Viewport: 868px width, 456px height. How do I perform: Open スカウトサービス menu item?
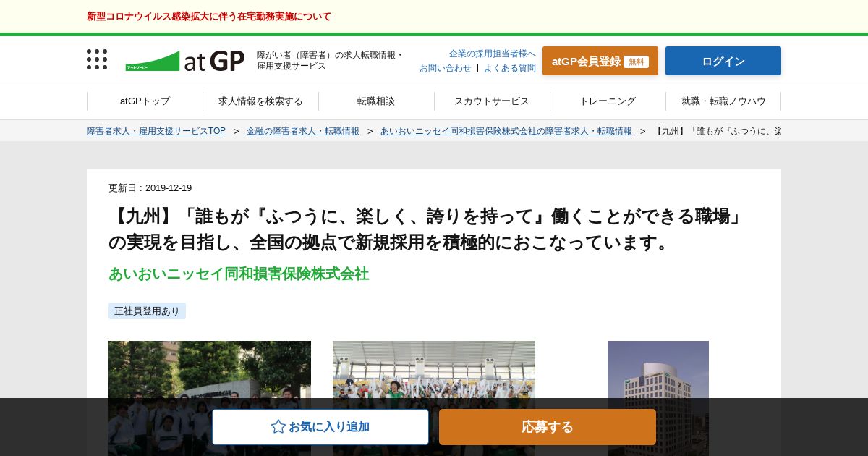click(x=492, y=101)
